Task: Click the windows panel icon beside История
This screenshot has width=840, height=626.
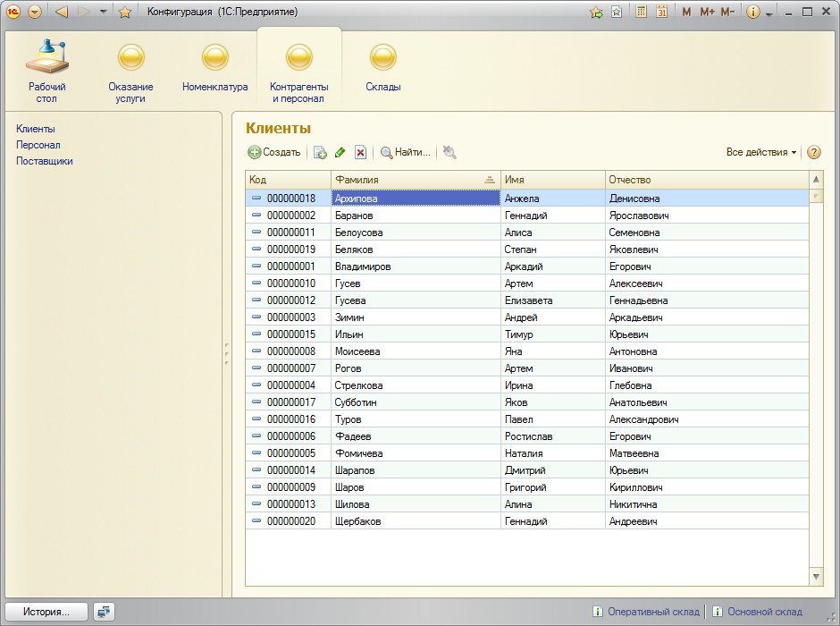Action: (x=105, y=612)
